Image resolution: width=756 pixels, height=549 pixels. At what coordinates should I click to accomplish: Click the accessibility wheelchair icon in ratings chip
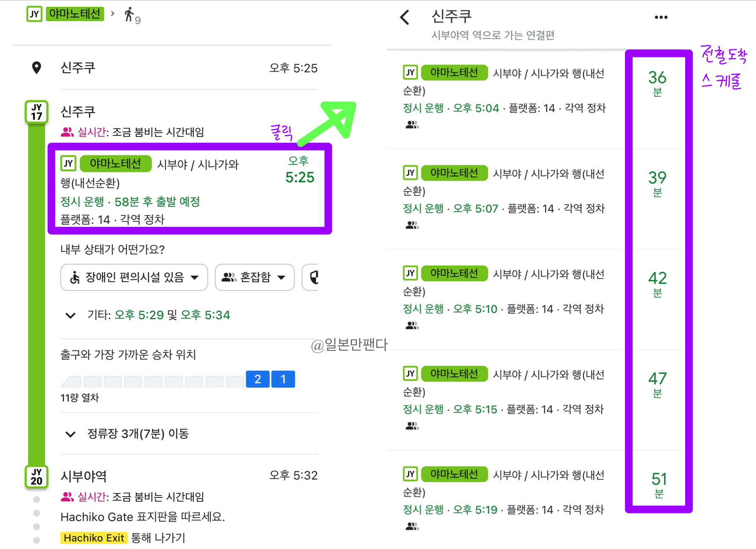(74, 277)
